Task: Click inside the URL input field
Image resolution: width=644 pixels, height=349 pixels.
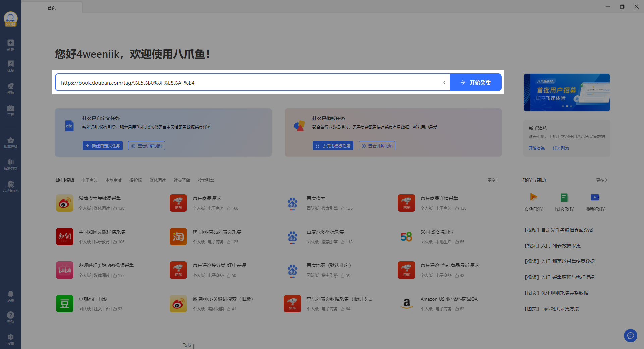Action: [248, 83]
